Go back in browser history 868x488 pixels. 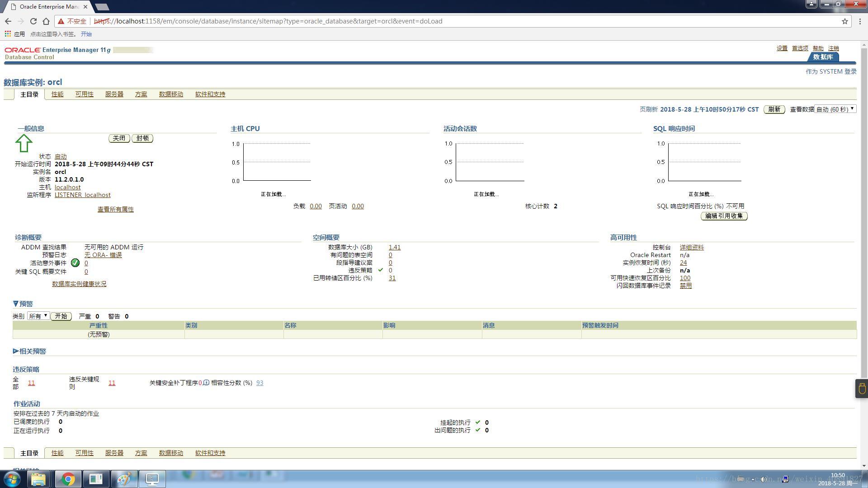(8, 21)
